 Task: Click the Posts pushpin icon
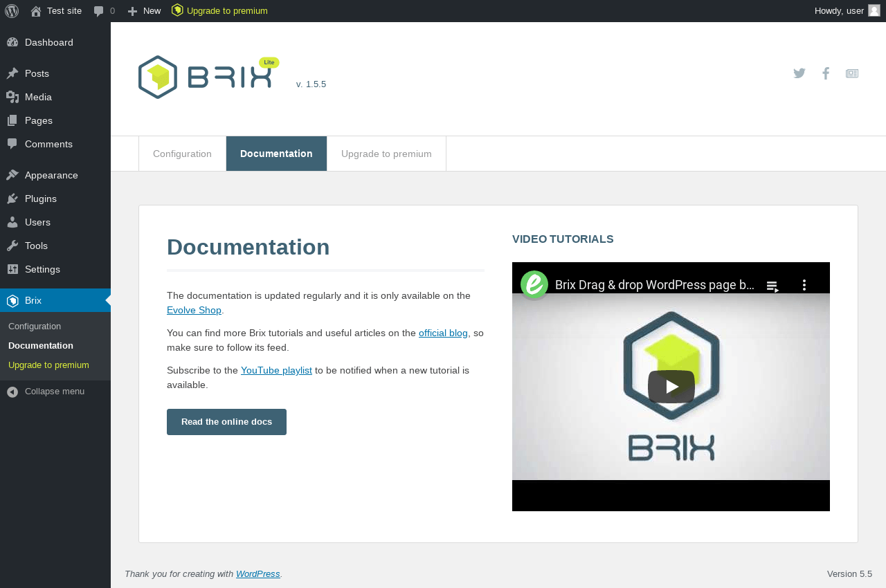pos(12,73)
